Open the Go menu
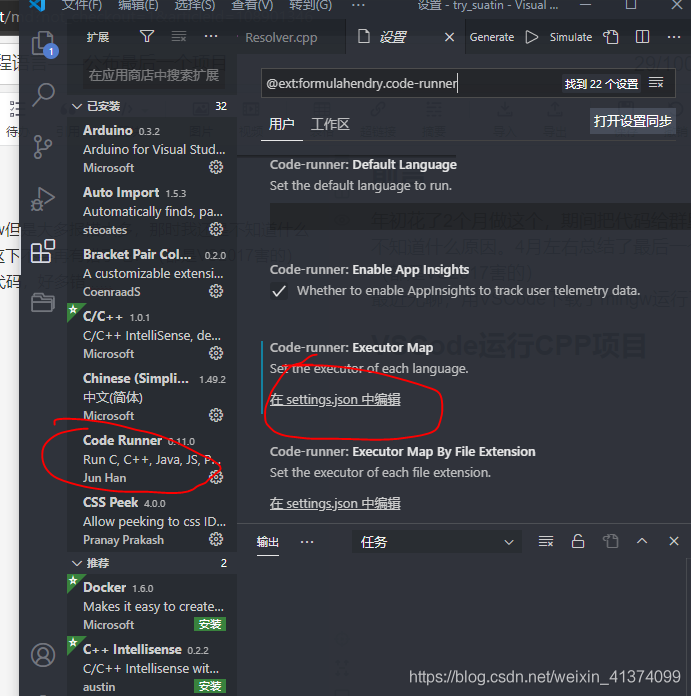 click(x=310, y=5)
